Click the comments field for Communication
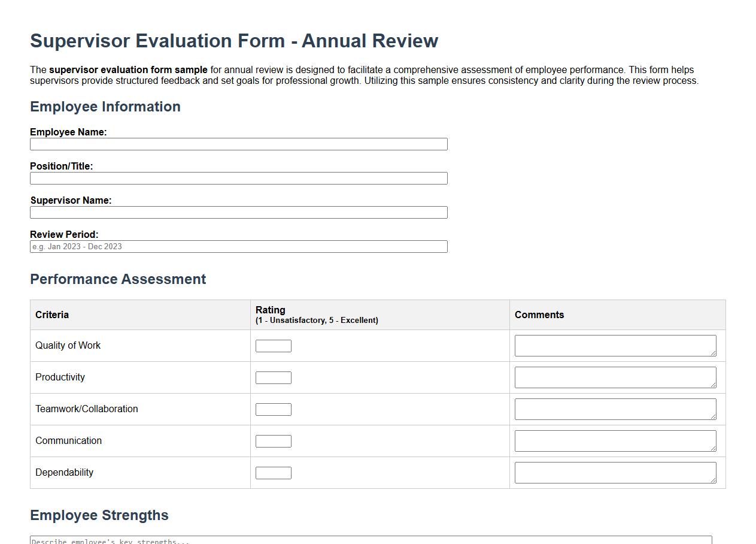Viewport: 756px width, 544px height. point(614,441)
